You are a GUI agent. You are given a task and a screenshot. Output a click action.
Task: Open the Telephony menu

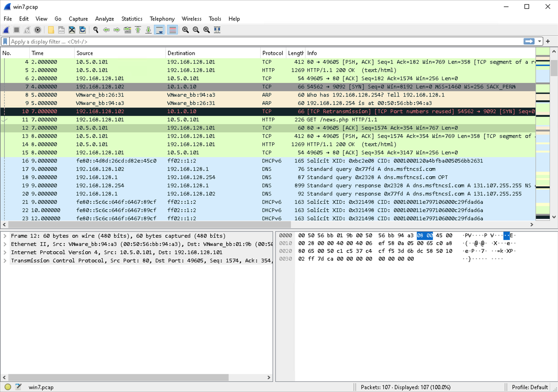pyautogui.click(x=162, y=19)
